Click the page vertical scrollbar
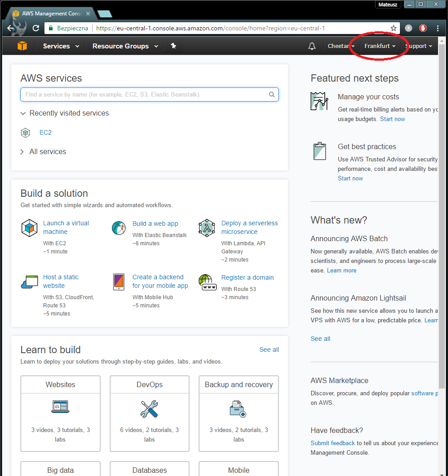Screen dimensions: 448x476 443,215
